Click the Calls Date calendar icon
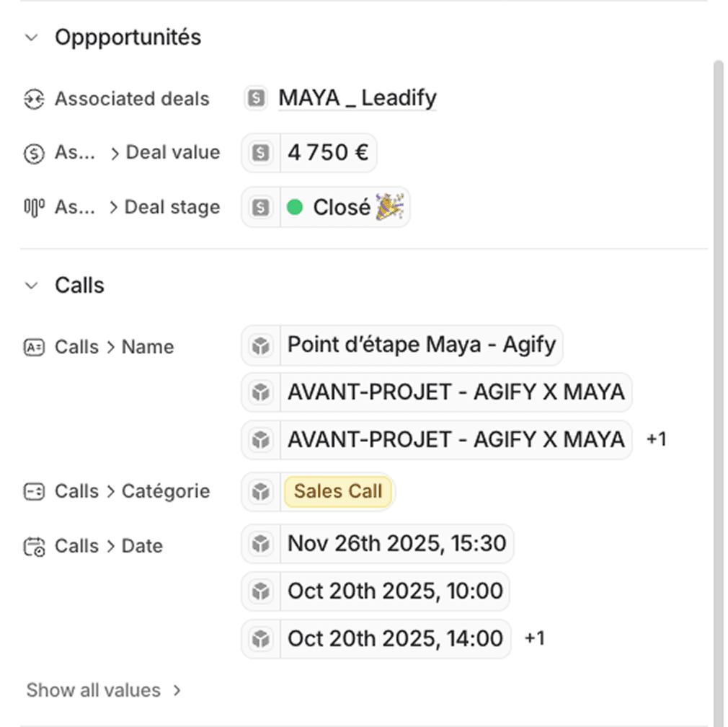 tap(34, 547)
